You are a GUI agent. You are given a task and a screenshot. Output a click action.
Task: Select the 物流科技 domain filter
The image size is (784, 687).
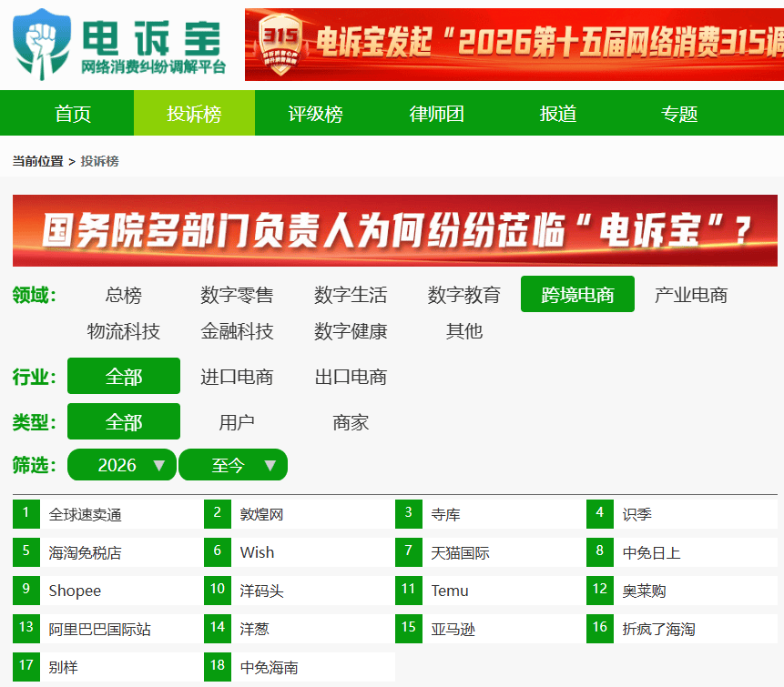(x=124, y=330)
